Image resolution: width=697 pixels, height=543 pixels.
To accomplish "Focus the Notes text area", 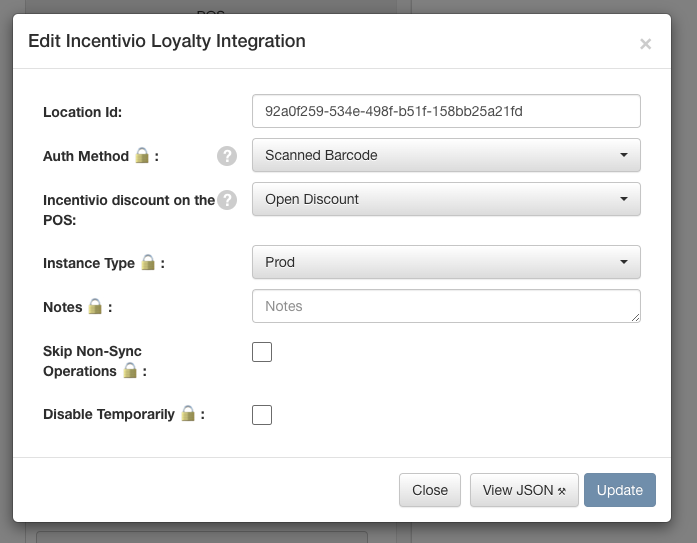I will click(446, 306).
